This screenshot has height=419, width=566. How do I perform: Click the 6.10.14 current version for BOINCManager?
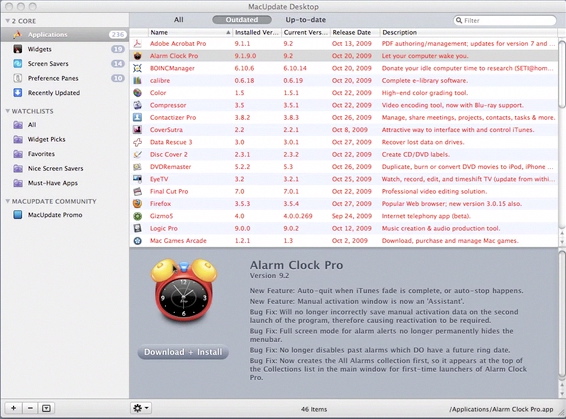[x=295, y=68]
